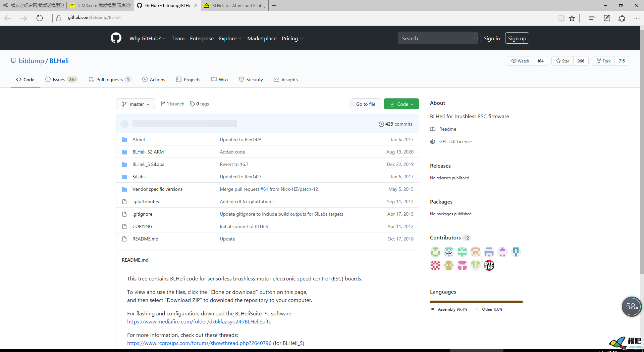Open Vendor specific versions folder

[x=157, y=189]
